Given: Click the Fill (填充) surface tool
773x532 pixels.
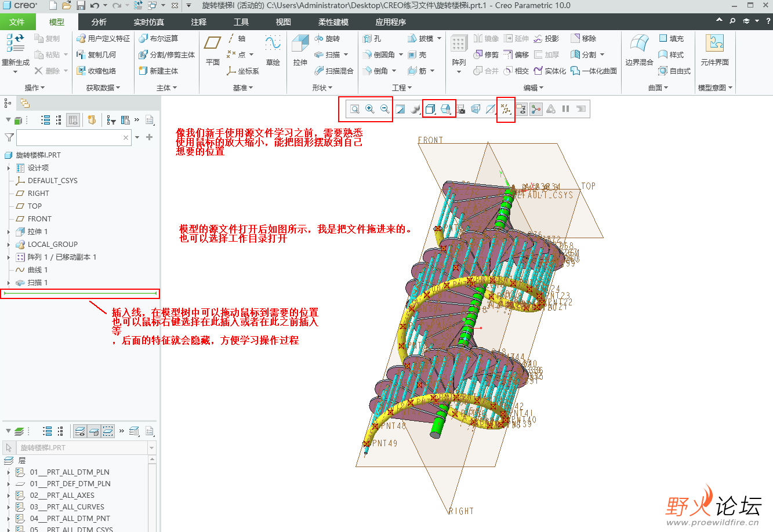Looking at the screenshot, I should tap(671, 38).
